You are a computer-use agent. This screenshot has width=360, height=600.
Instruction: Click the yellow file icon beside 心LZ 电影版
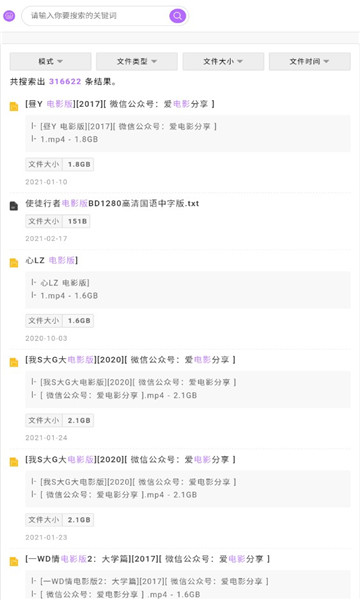tap(14, 262)
